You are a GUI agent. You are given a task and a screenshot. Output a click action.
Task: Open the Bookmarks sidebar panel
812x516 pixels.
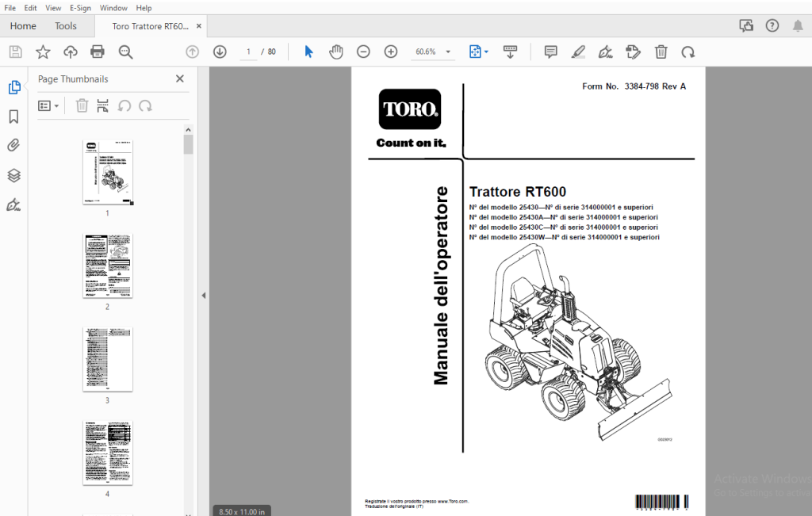coord(14,117)
